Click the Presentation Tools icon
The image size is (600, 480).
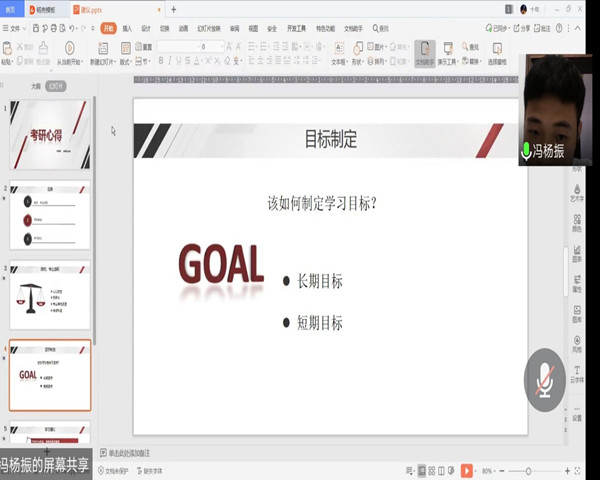click(448, 48)
